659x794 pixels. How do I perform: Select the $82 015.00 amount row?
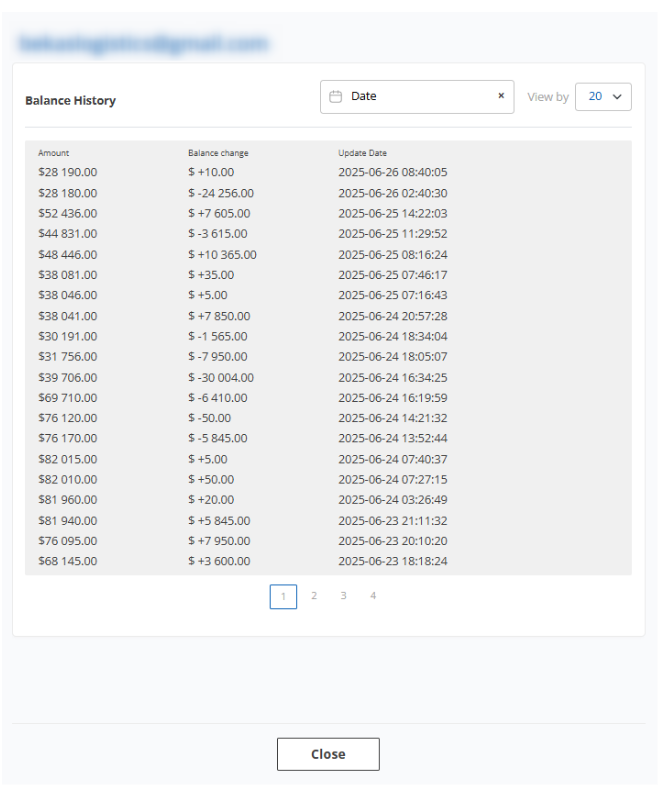67,459
